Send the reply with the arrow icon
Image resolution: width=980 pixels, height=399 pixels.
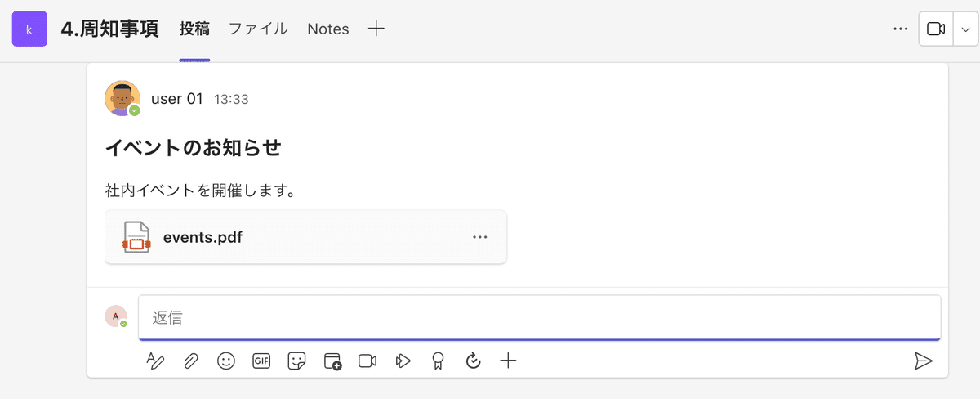(923, 361)
